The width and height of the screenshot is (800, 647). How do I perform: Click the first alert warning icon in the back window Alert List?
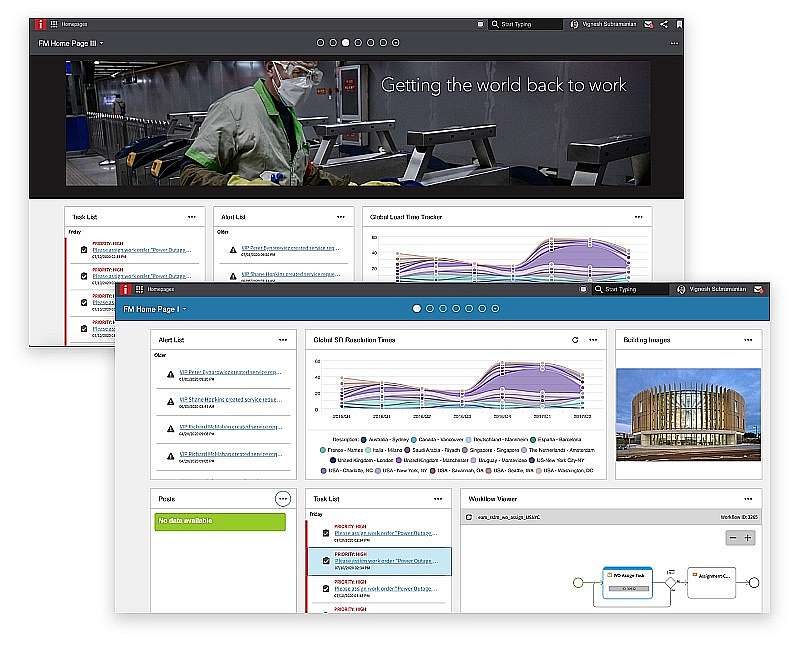click(x=233, y=250)
